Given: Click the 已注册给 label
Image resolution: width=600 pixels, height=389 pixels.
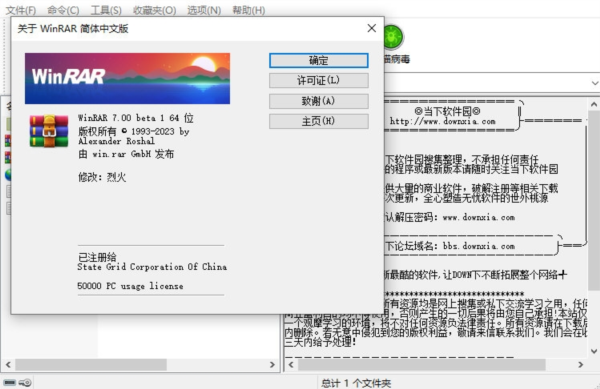Looking at the screenshot, I should tap(97, 257).
